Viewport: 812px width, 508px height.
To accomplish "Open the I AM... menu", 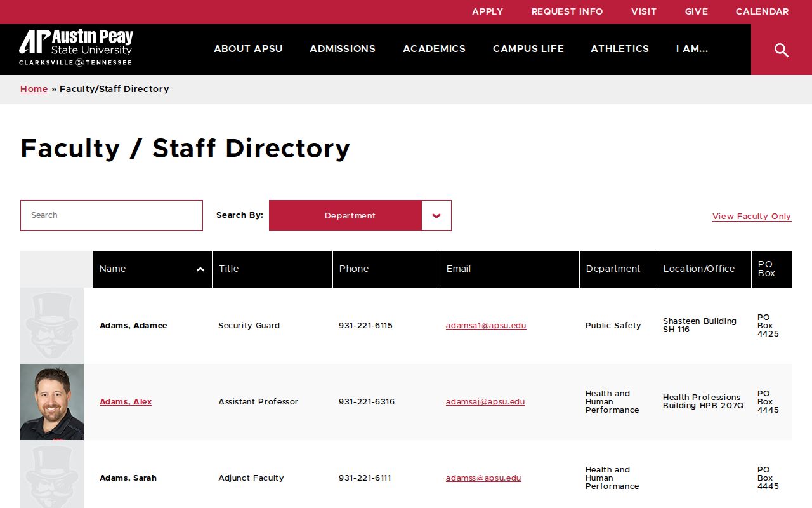I will coord(692,49).
